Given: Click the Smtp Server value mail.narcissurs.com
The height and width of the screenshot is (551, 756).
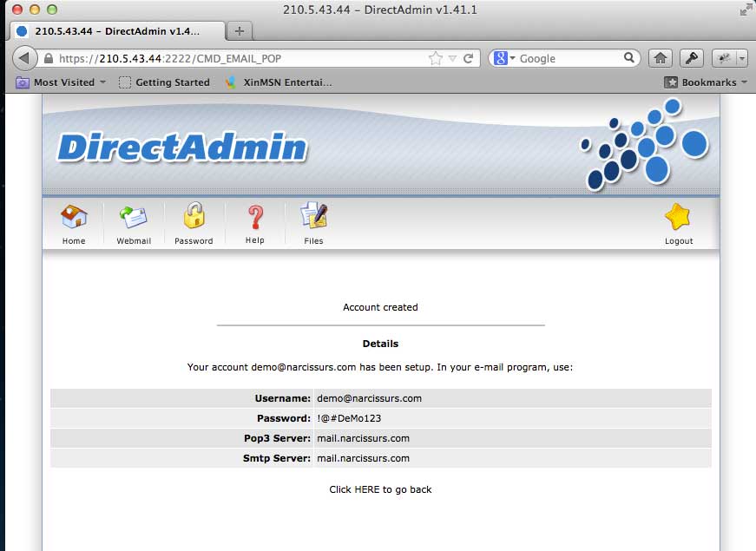Looking at the screenshot, I should coord(363,458).
